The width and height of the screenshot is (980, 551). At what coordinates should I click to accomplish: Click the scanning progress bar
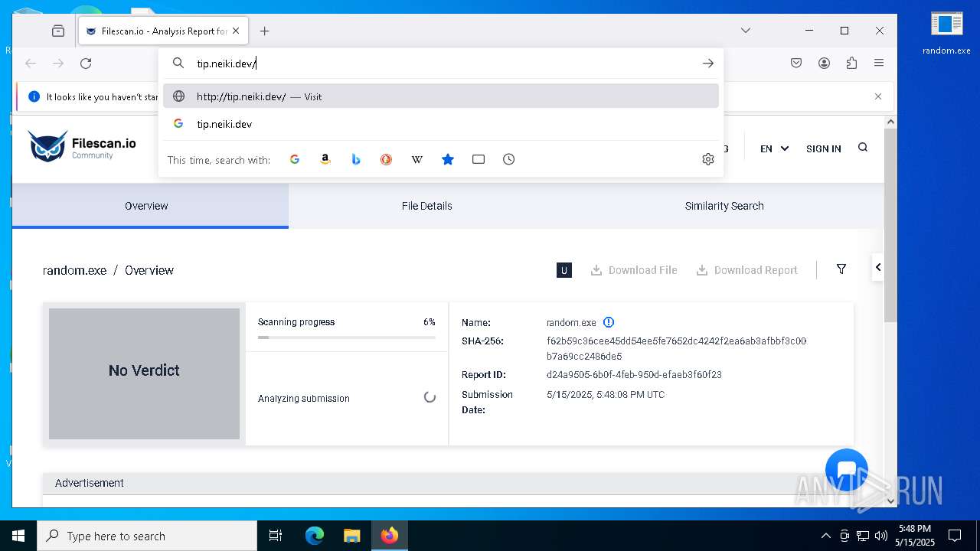(x=347, y=337)
